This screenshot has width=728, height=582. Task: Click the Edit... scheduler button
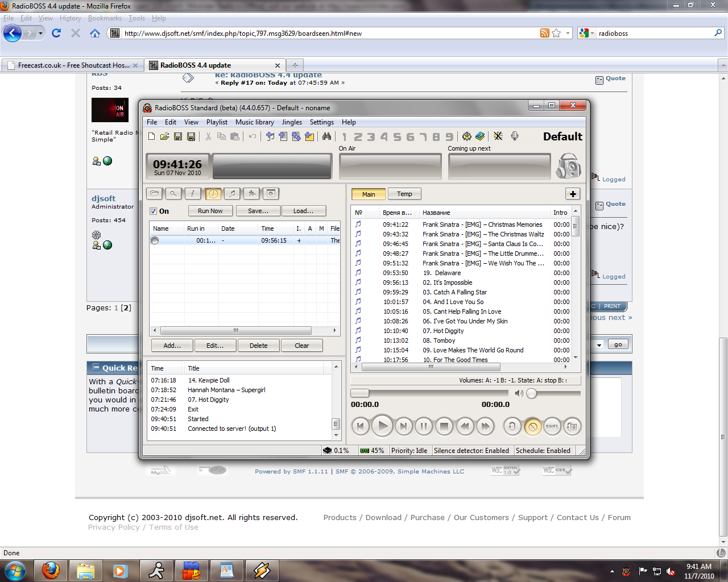click(215, 346)
